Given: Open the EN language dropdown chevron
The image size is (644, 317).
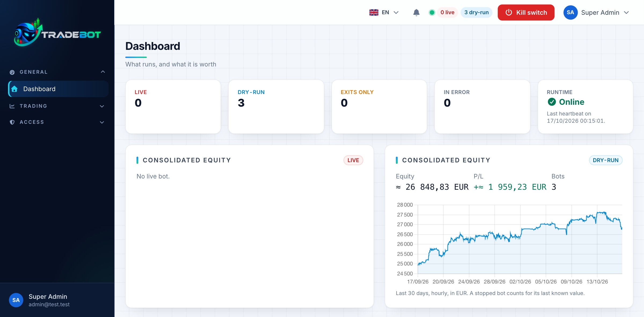Looking at the screenshot, I should 396,12.
